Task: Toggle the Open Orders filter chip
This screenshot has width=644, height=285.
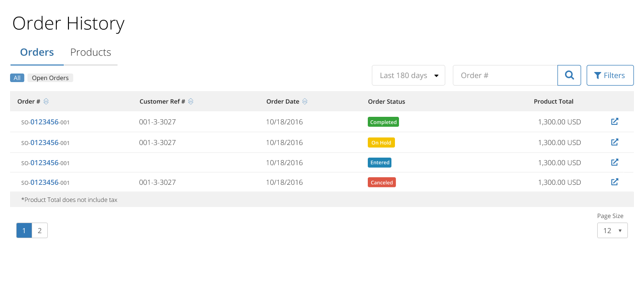Action: (50, 78)
